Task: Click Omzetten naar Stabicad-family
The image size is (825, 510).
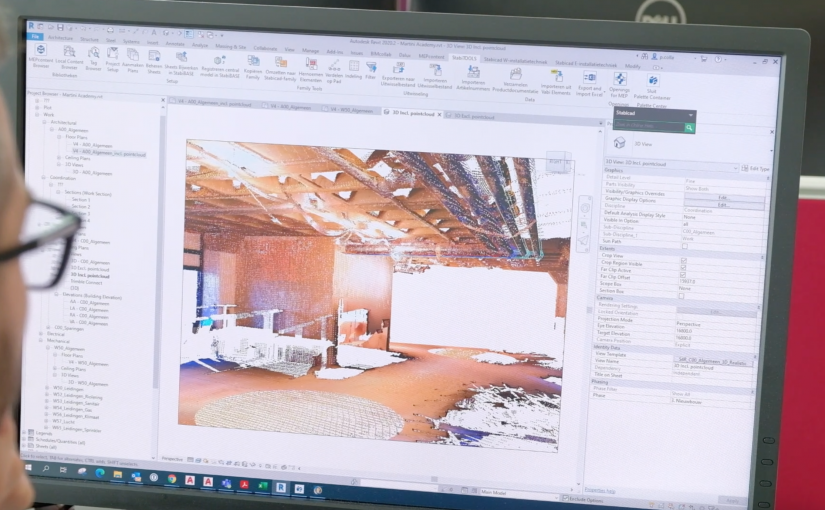Action: point(281,69)
